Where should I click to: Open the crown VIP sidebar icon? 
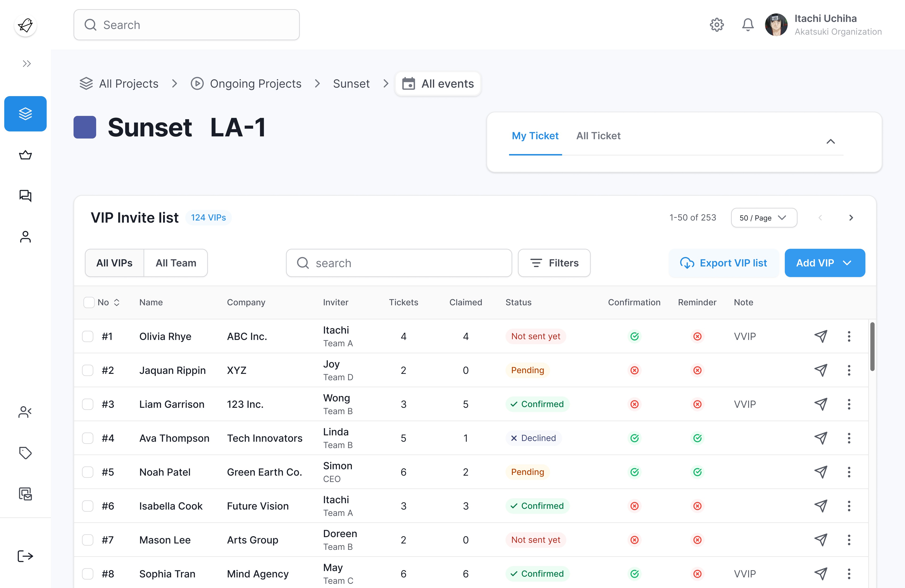pyautogui.click(x=25, y=155)
